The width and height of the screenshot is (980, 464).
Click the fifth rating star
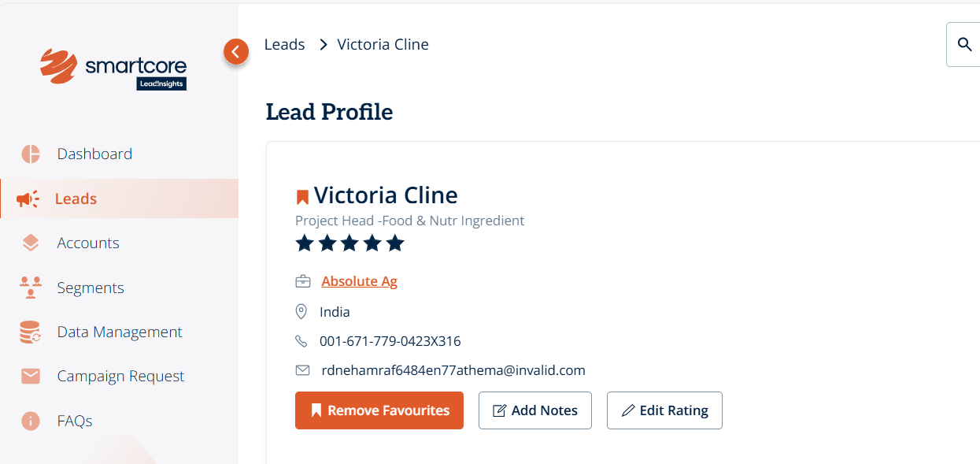coord(395,243)
